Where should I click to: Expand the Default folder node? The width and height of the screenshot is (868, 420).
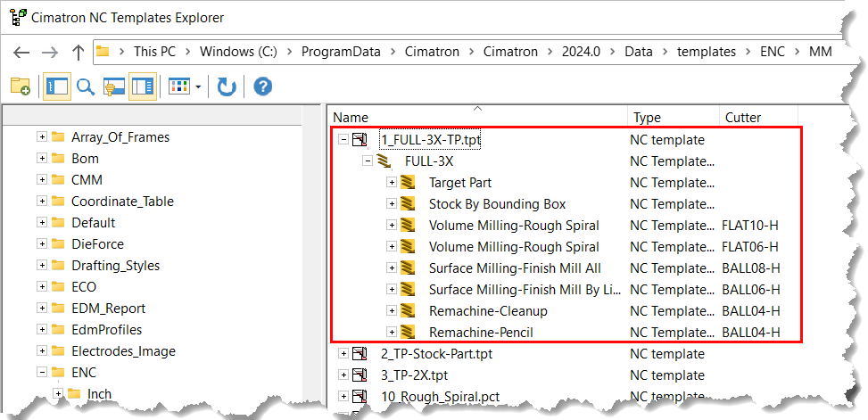point(42,222)
